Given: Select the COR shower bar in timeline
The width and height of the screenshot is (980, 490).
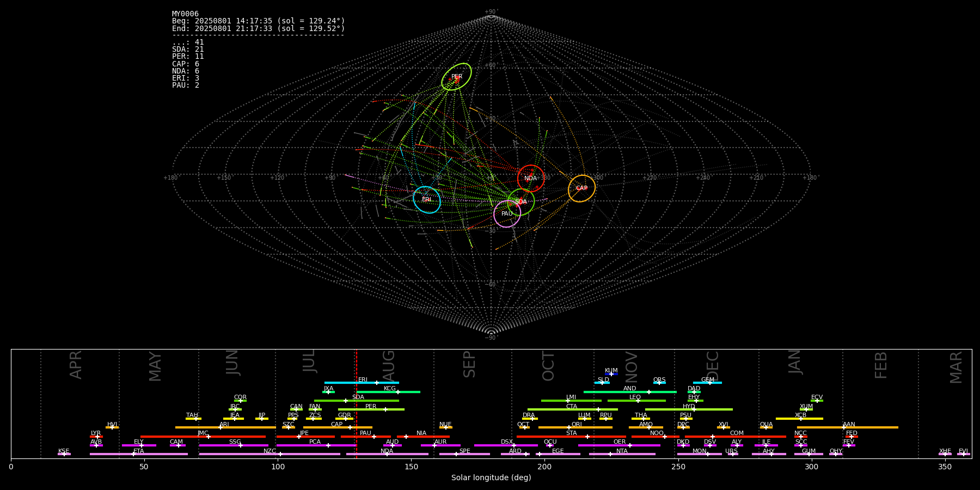Looking at the screenshot, I should pos(240,401).
